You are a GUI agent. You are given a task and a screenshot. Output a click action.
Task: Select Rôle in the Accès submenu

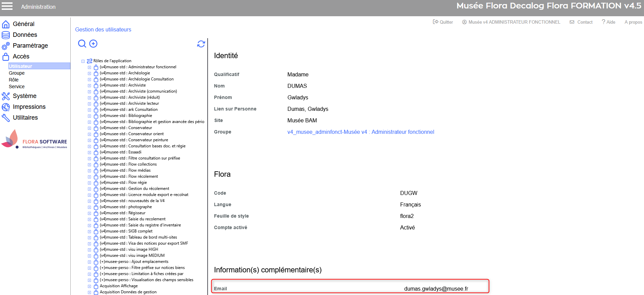coord(14,80)
